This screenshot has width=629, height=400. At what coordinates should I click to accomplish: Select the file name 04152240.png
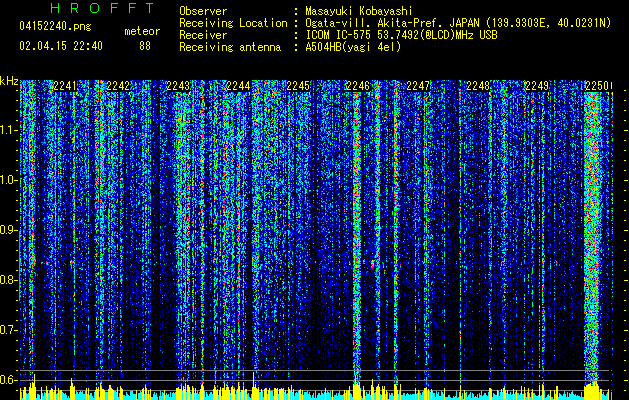(x=55, y=26)
